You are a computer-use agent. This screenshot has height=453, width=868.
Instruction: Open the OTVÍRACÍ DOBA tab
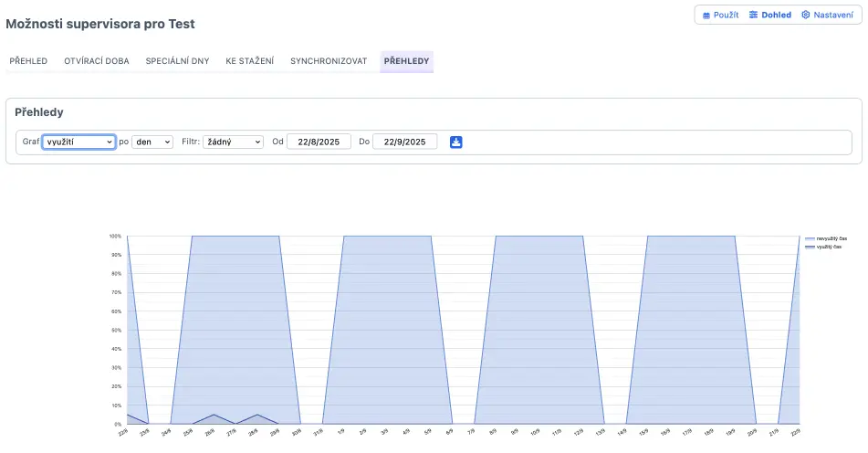97,61
